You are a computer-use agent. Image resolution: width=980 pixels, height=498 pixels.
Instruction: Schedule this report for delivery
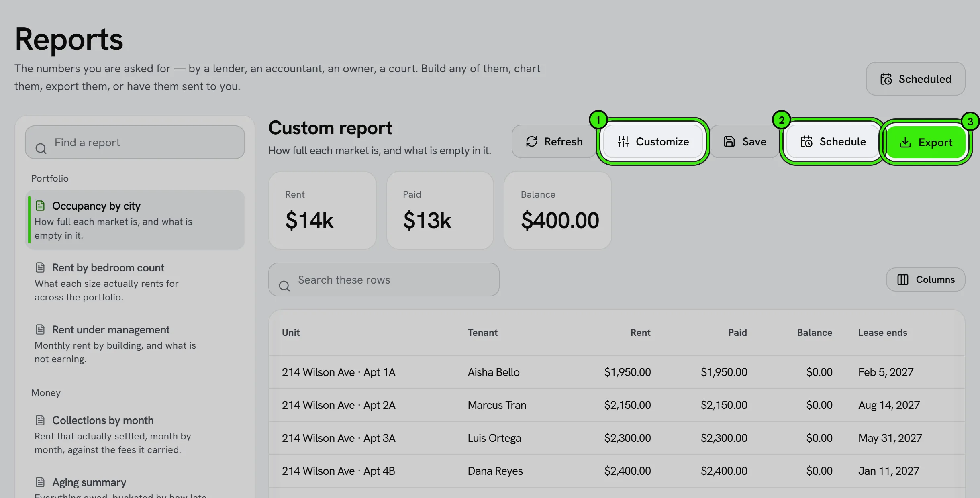tap(833, 141)
